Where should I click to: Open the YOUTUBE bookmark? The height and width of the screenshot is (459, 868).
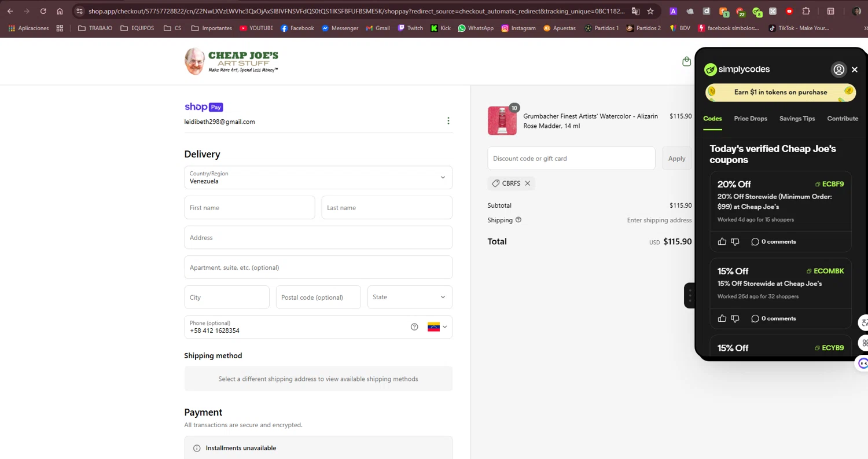[x=256, y=28]
